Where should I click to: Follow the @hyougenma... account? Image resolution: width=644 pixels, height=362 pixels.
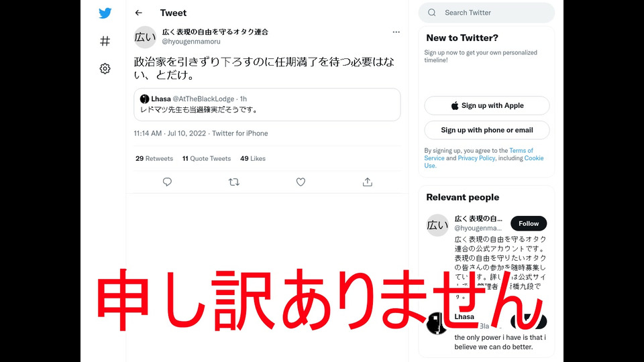[529, 224]
